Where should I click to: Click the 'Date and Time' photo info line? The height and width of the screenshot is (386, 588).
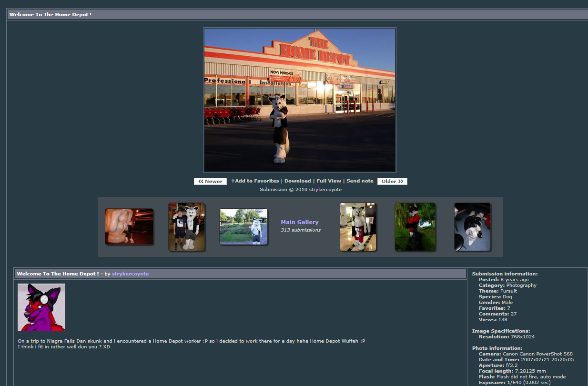[526, 360]
